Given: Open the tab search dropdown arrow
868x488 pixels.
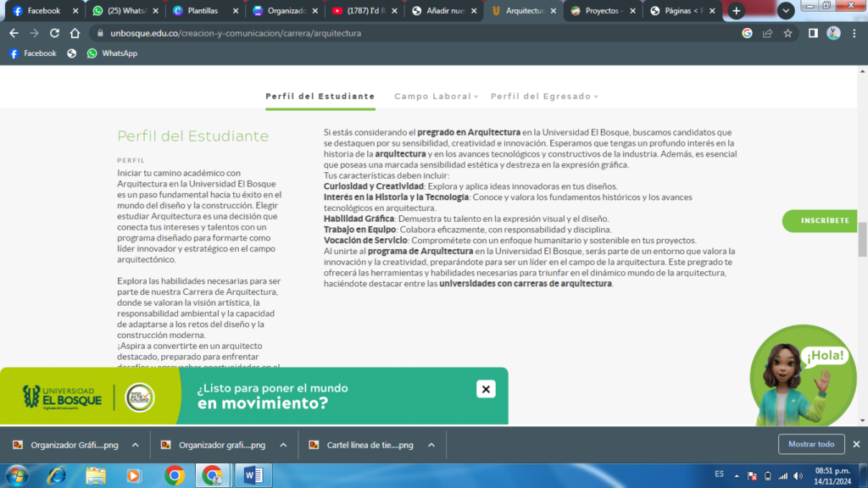Looking at the screenshot, I should pos(786,11).
